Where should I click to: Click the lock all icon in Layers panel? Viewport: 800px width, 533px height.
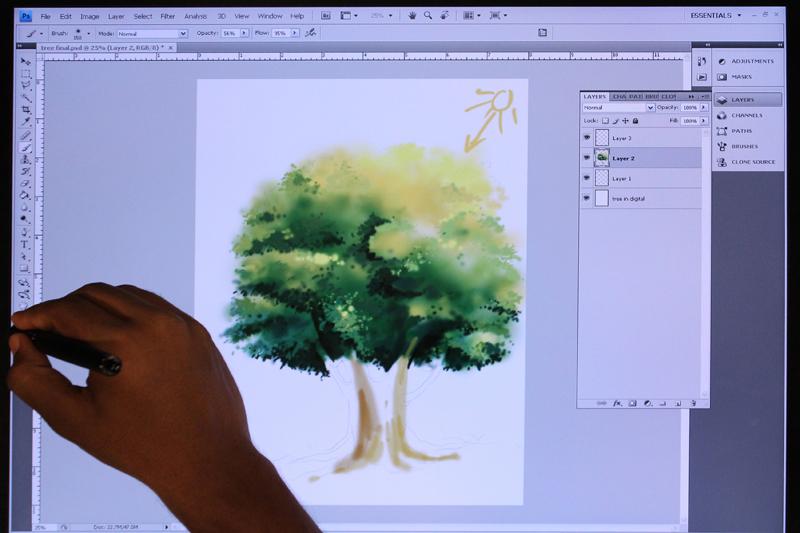point(635,120)
